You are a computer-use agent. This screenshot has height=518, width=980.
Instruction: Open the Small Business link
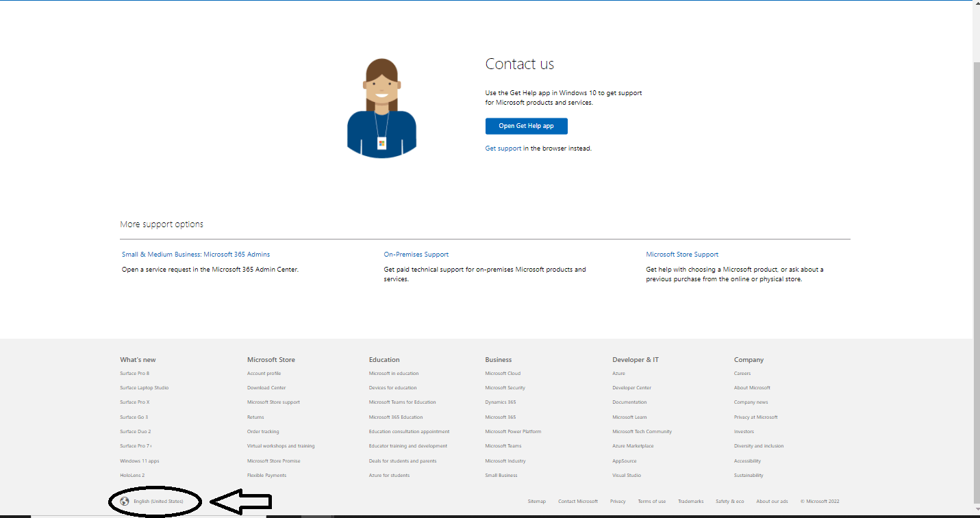point(501,476)
